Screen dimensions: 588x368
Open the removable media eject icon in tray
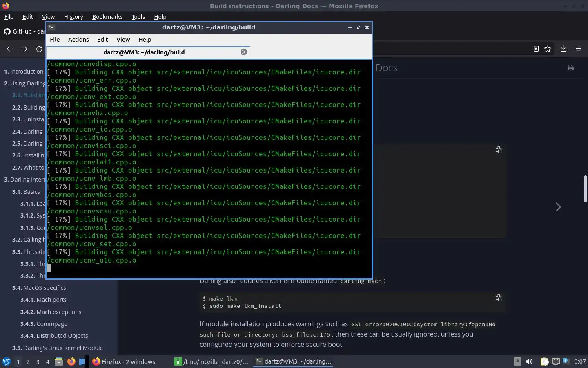tap(517, 361)
